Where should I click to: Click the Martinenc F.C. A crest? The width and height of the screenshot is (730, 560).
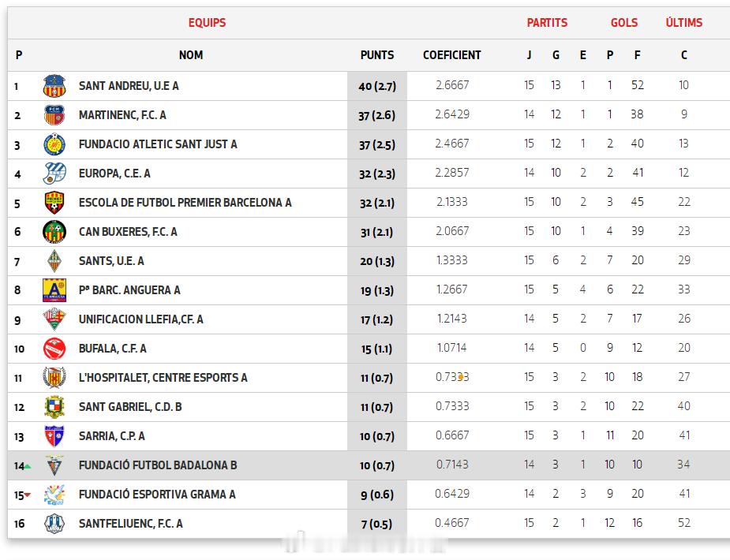click(x=54, y=115)
